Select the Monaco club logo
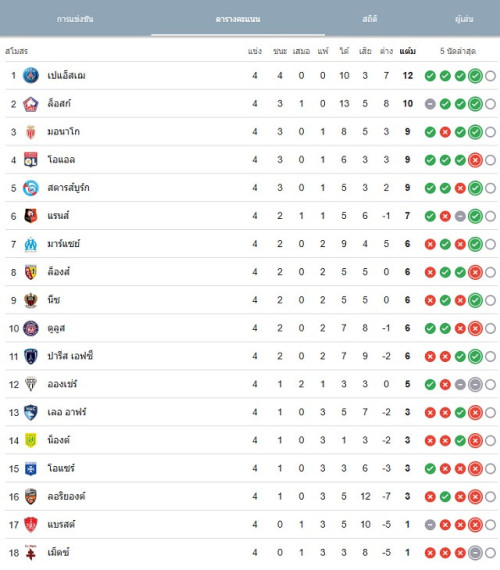 point(31,132)
